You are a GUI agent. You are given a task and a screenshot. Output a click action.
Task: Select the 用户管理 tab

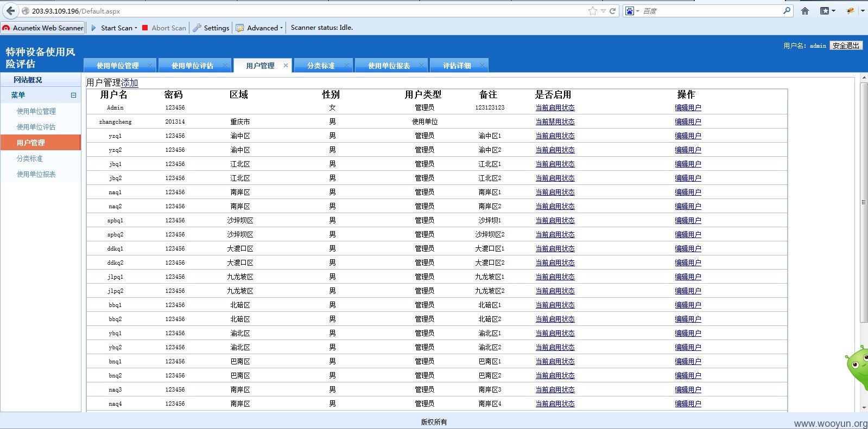click(x=261, y=66)
